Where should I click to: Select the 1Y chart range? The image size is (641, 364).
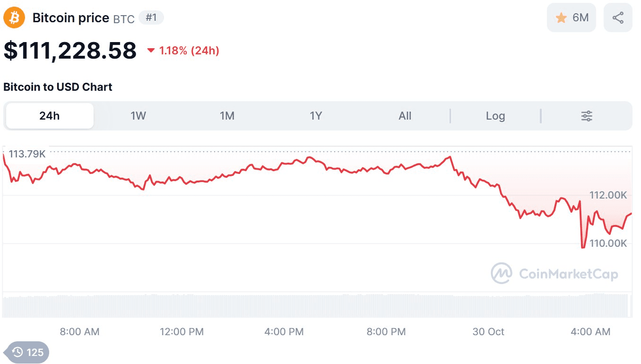point(316,116)
